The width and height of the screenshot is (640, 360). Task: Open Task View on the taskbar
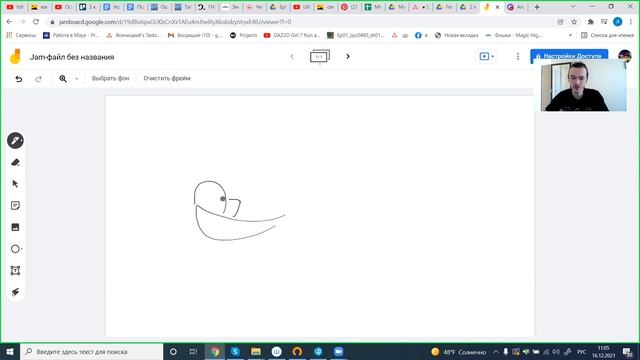point(193,351)
